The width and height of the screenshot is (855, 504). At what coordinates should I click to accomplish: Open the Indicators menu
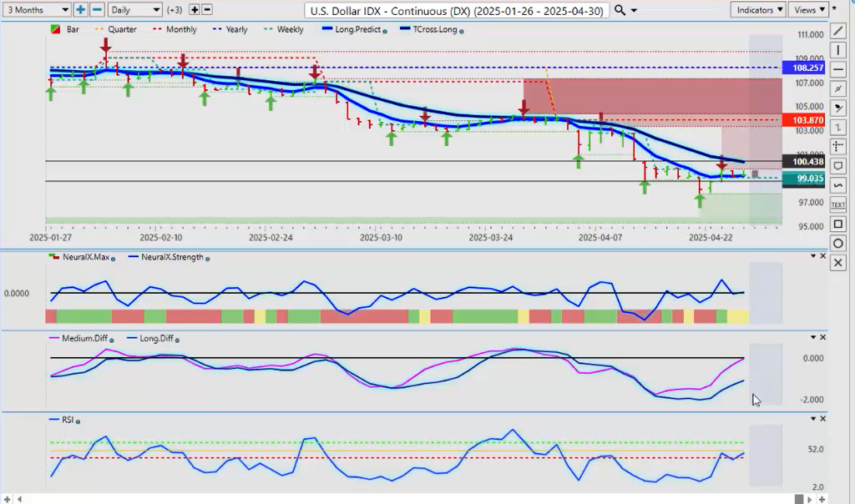pos(757,10)
